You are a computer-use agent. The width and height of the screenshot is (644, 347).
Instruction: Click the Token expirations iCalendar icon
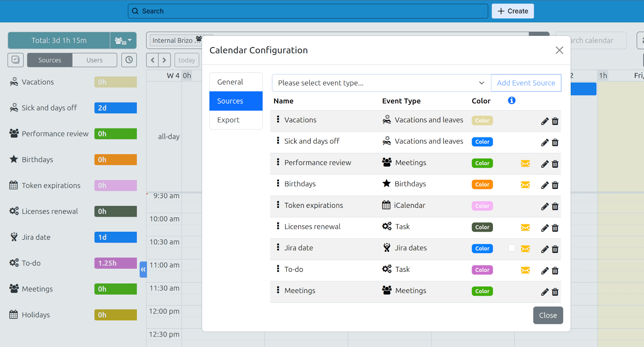pyautogui.click(x=386, y=205)
